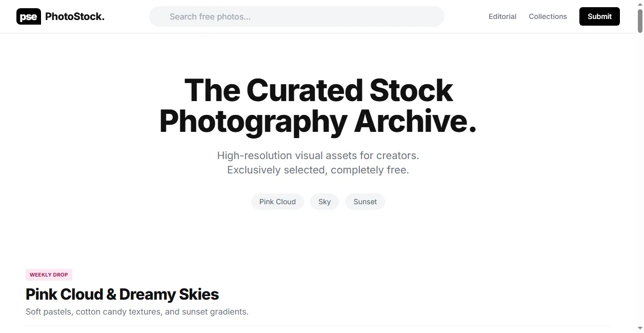Open the Pink Cloud & Dreamy Skies collection
This screenshot has height=333, width=644.
(122, 294)
